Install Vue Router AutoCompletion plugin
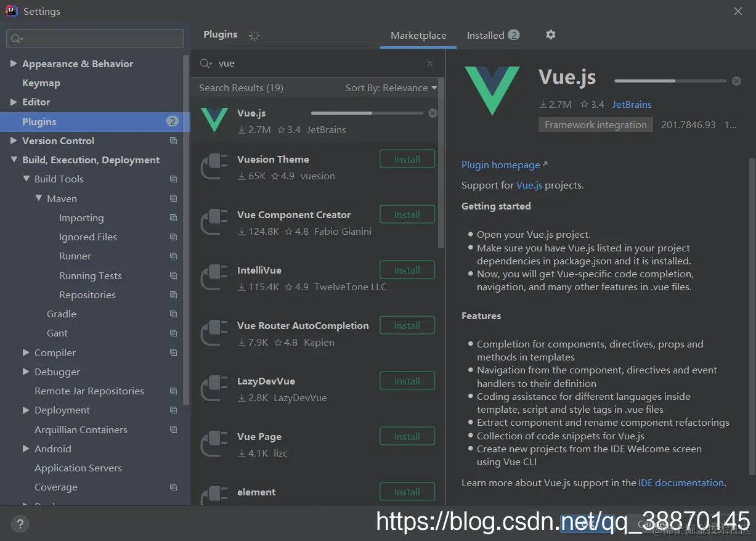756x541 pixels. 407,325
